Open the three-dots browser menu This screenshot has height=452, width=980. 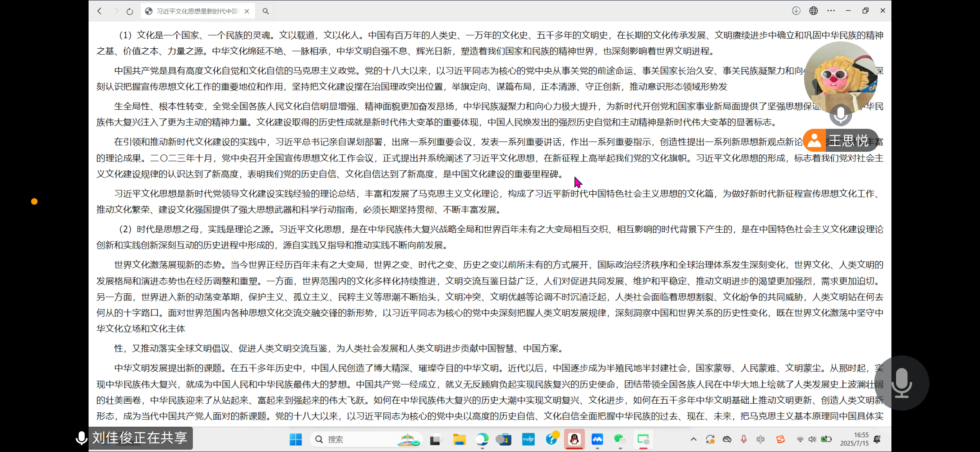click(831, 11)
